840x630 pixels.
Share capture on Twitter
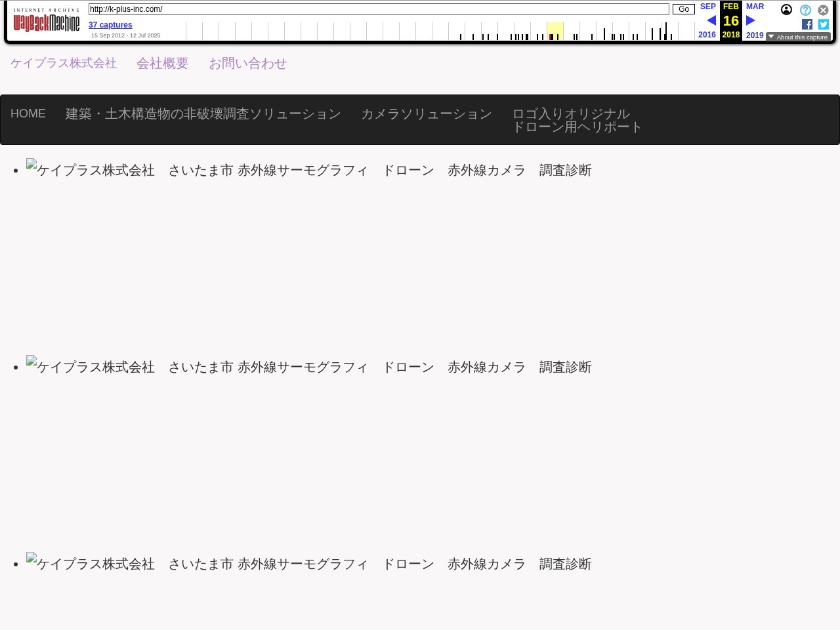click(824, 24)
